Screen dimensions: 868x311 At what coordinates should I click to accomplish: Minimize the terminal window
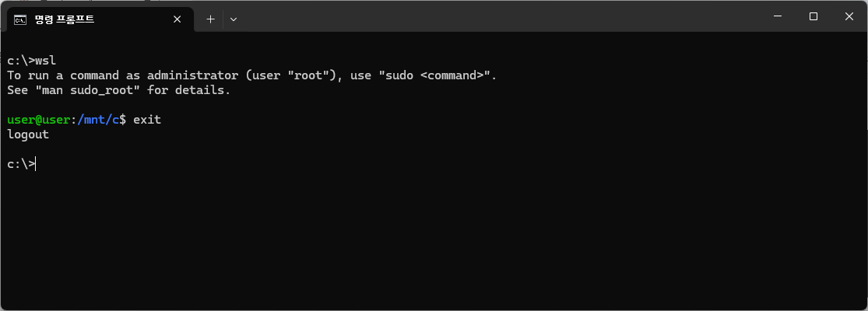[778, 16]
